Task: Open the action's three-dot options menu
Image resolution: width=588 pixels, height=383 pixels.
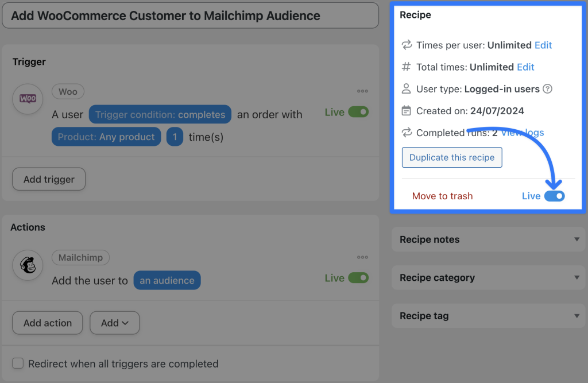Action: 362,257
